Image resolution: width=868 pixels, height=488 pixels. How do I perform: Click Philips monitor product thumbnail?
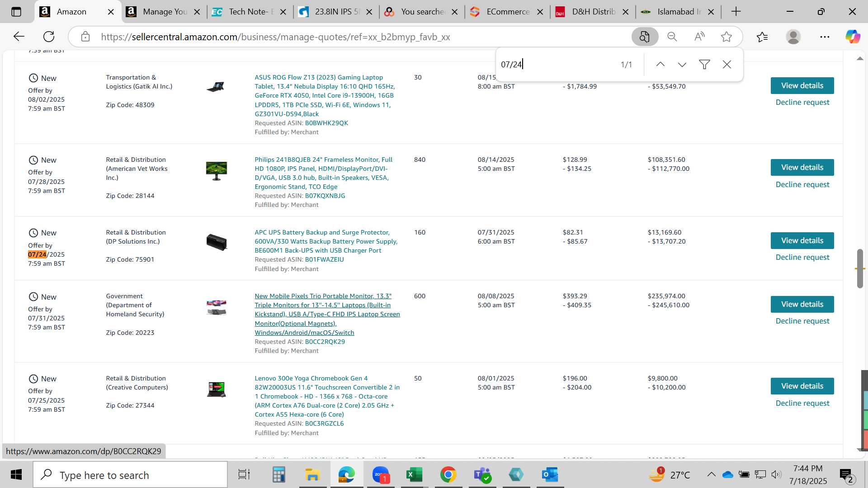pyautogui.click(x=217, y=171)
